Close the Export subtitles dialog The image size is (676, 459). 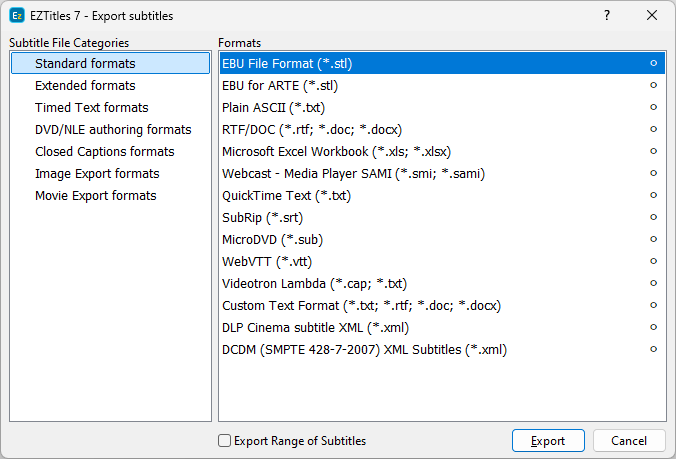[651, 15]
